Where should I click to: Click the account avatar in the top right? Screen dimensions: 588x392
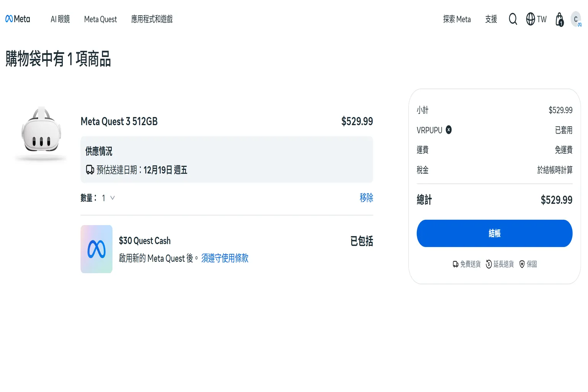(576, 19)
